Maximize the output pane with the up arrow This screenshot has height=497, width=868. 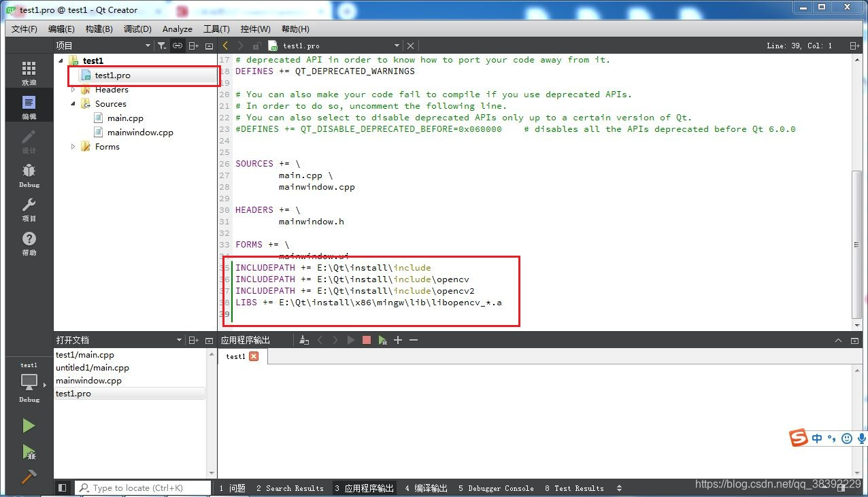coord(838,340)
